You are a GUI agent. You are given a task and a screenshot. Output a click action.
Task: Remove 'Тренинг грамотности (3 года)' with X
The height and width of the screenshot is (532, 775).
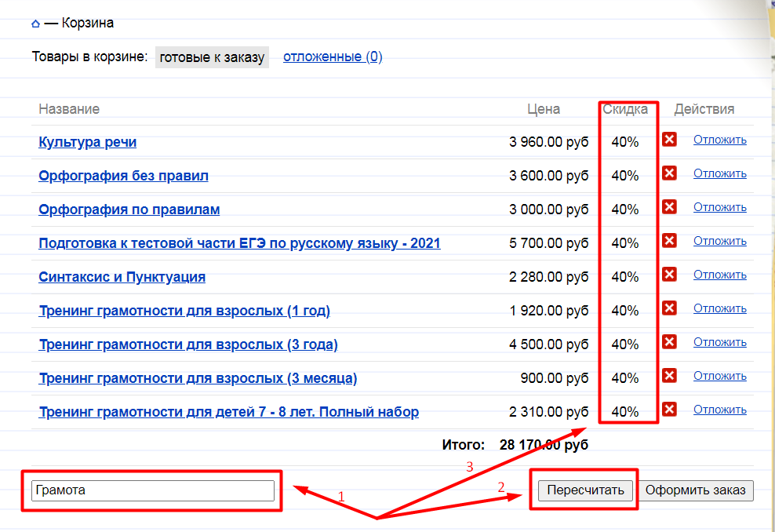pyautogui.click(x=669, y=342)
